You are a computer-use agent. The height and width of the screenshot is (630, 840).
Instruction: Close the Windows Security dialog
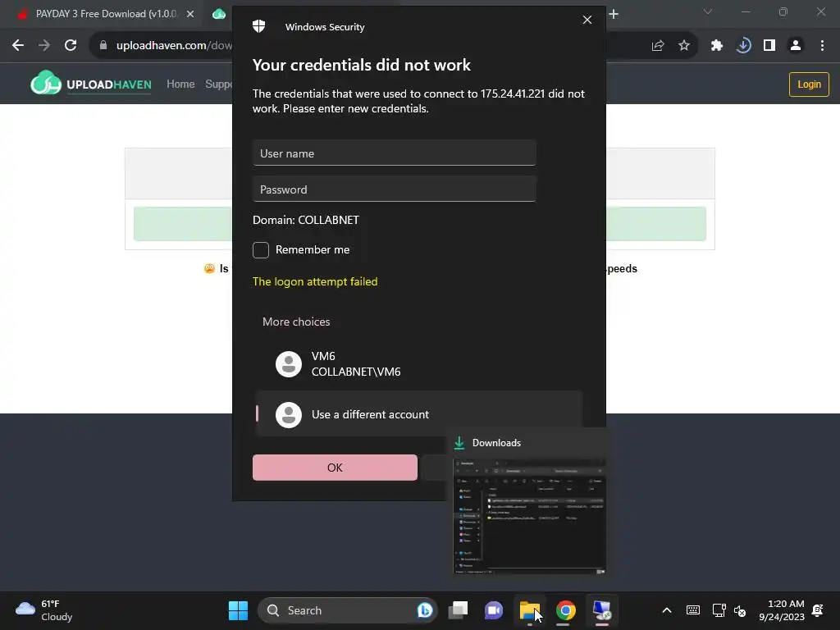[587, 20]
